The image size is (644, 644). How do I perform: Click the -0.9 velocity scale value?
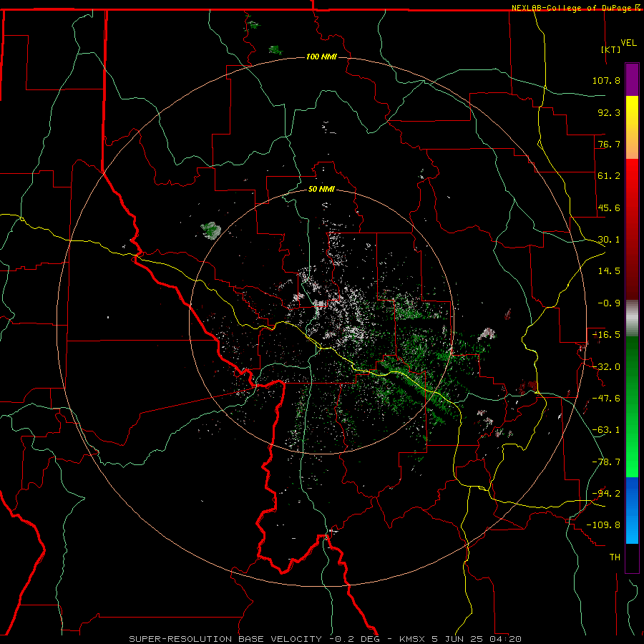coord(609,303)
